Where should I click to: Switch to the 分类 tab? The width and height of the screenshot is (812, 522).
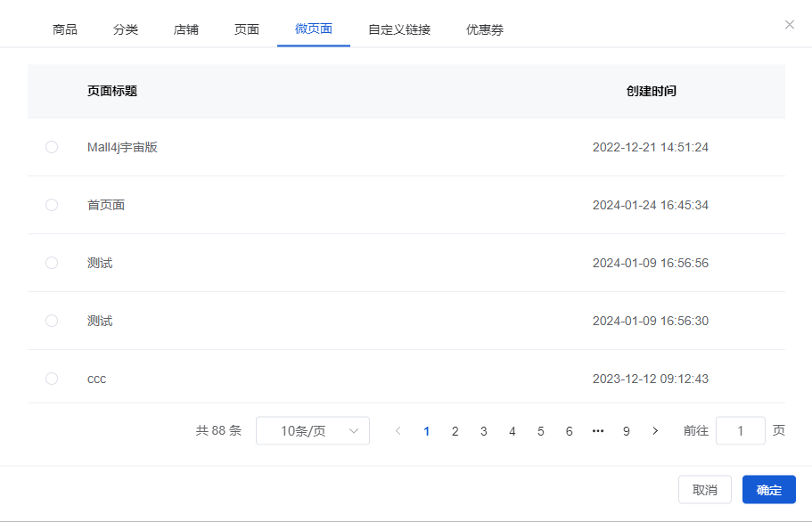click(126, 29)
